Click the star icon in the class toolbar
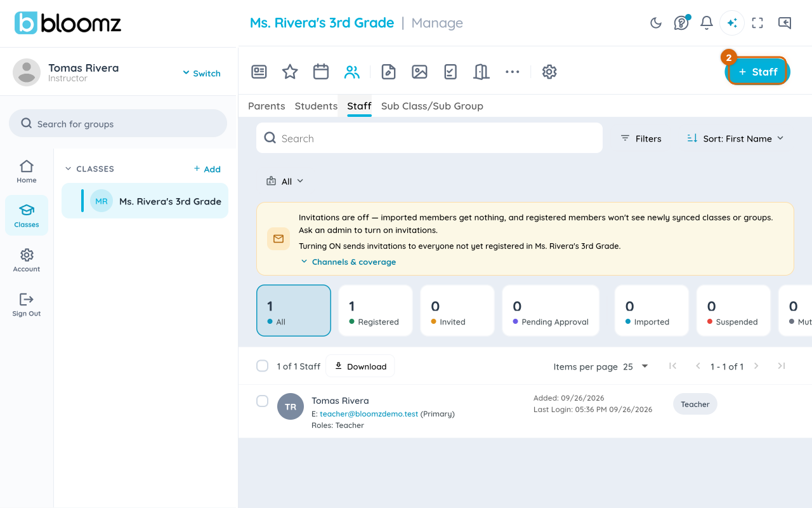This screenshot has height=508, width=812. point(290,72)
